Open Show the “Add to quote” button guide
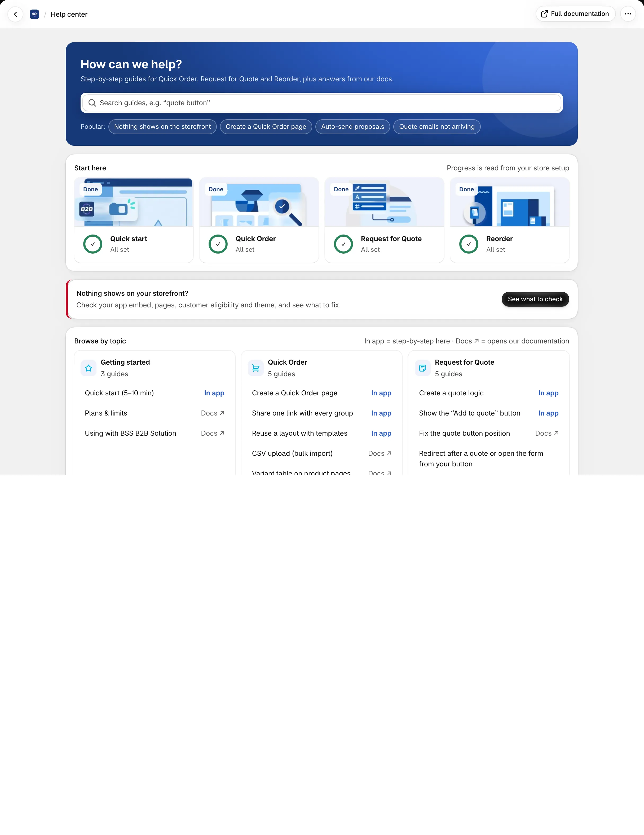The height and width of the screenshot is (835, 644). tap(489, 413)
